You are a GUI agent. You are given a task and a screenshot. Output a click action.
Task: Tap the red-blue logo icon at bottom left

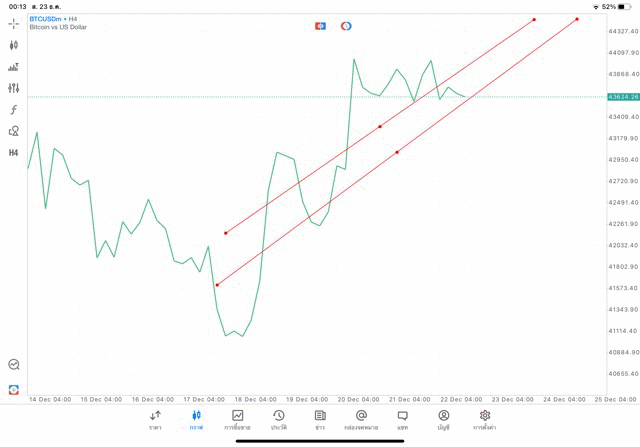pos(13,389)
